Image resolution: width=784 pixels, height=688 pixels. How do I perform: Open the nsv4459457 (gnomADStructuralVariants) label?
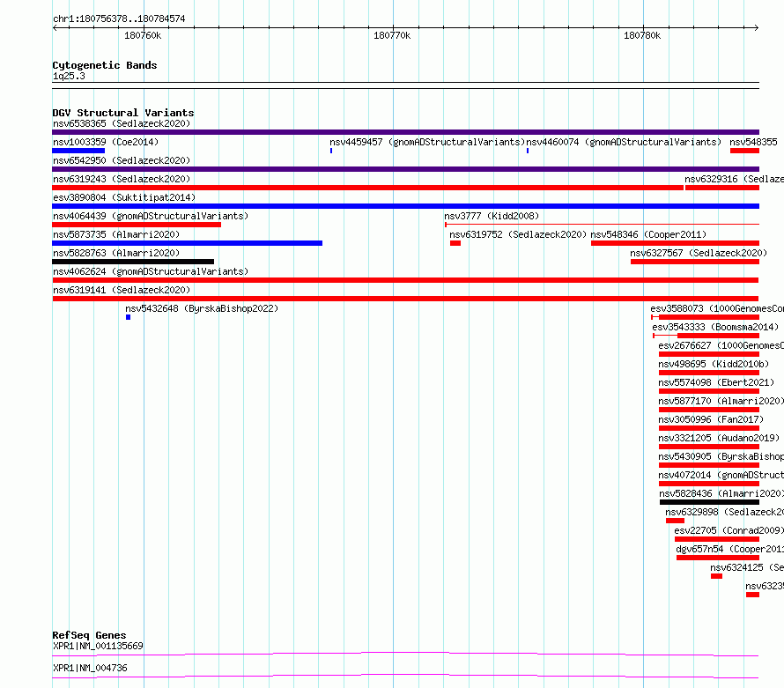(427, 142)
